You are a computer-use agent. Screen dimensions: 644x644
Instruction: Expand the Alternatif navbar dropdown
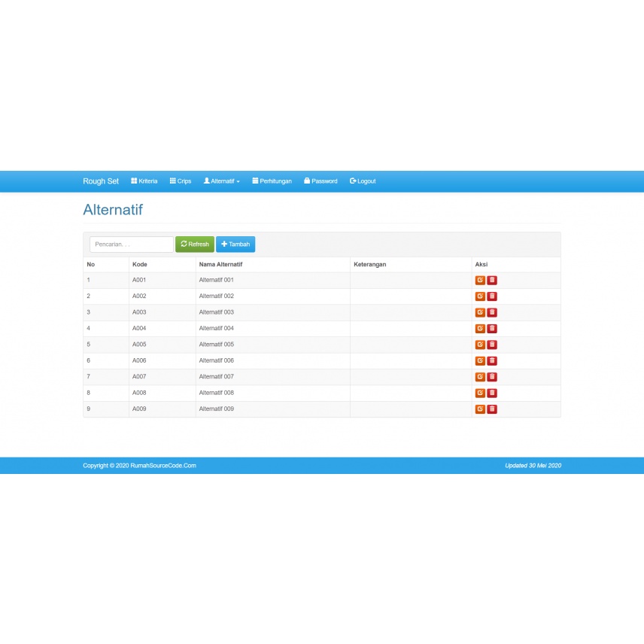click(x=222, y=181)
